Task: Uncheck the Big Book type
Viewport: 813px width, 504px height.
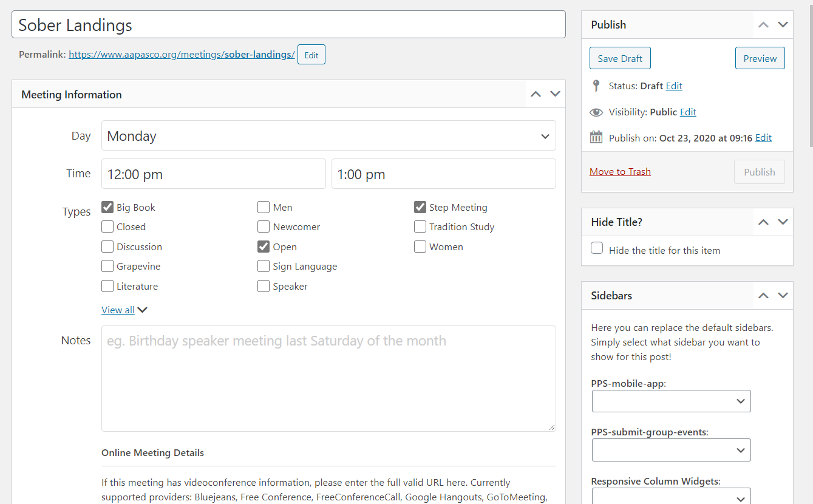Action: tap(107, 207)
